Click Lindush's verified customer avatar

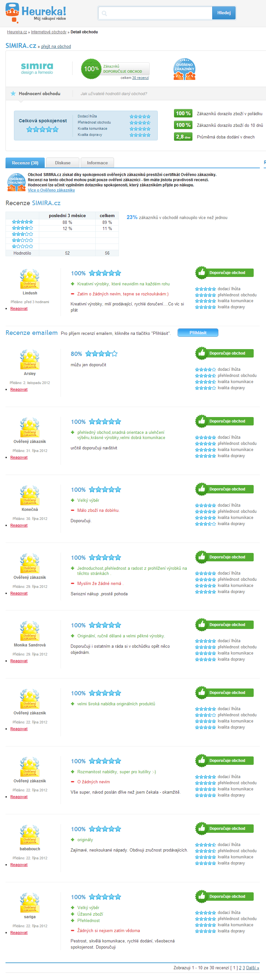tap(30, 279)
